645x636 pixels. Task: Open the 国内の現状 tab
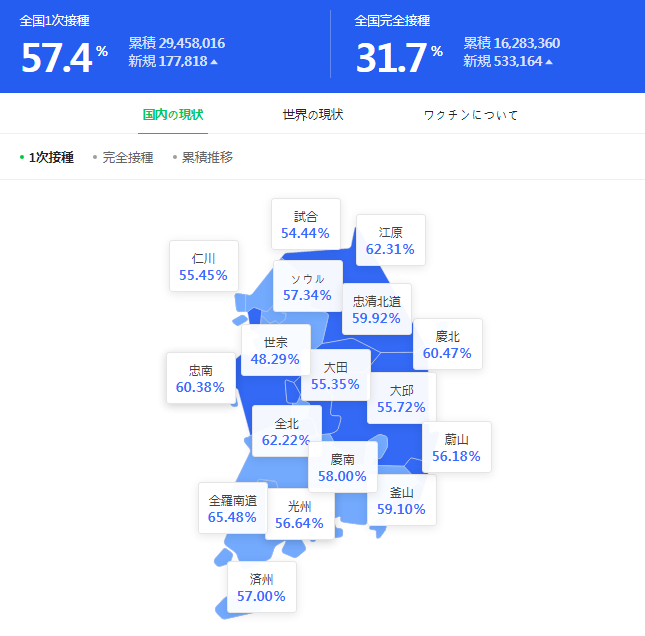click(172, 115)
